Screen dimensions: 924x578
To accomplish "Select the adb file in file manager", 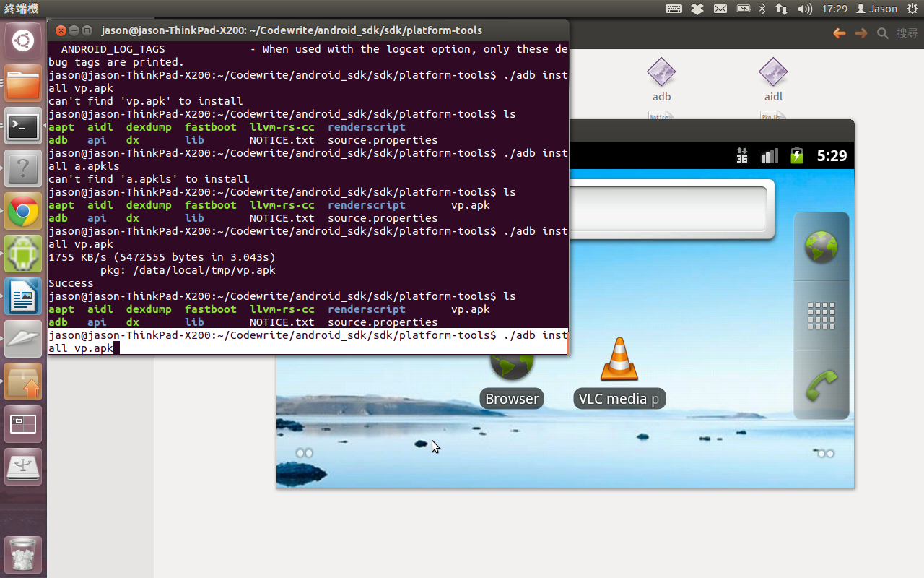I will 661,79.
